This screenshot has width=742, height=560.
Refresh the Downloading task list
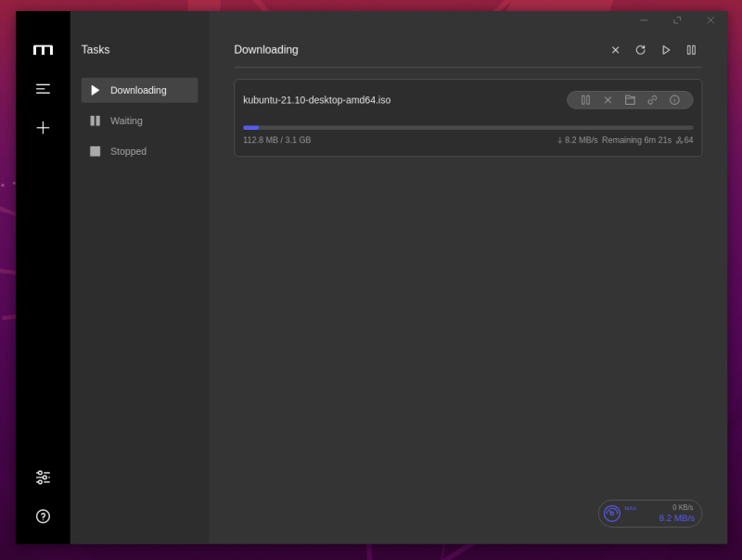pos(640,50)
